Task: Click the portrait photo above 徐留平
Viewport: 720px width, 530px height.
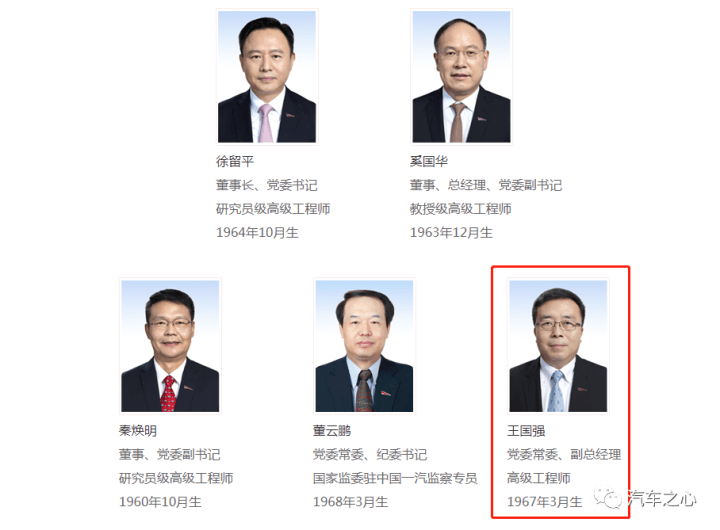Action: pos(267,77)
